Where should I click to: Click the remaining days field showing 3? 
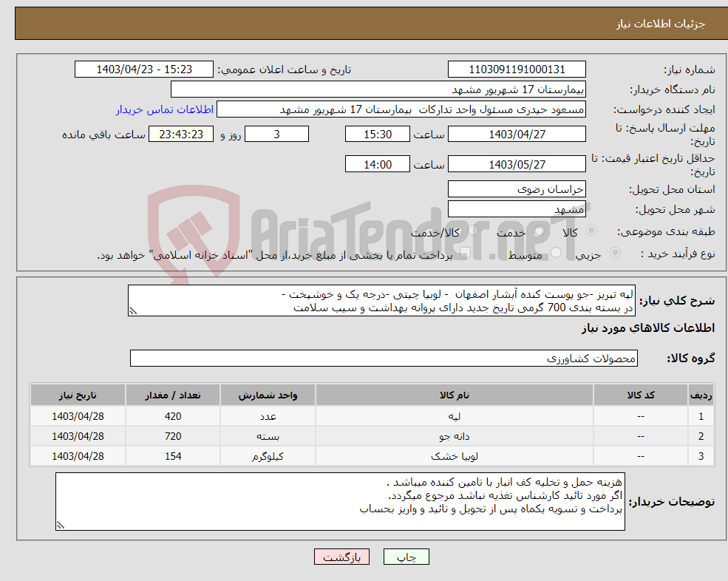pyautogui.click(x=276, y=135)
